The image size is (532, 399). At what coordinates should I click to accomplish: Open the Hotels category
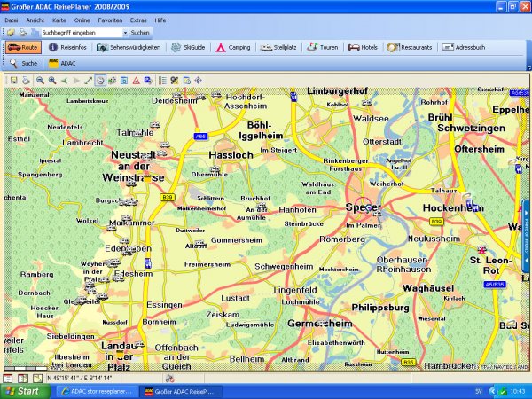click(364, 47)
